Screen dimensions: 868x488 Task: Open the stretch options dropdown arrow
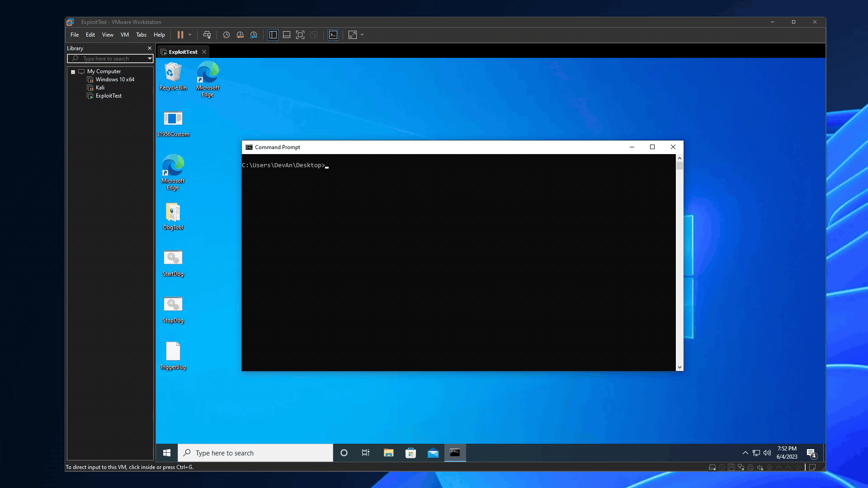(x=362, y=35)
